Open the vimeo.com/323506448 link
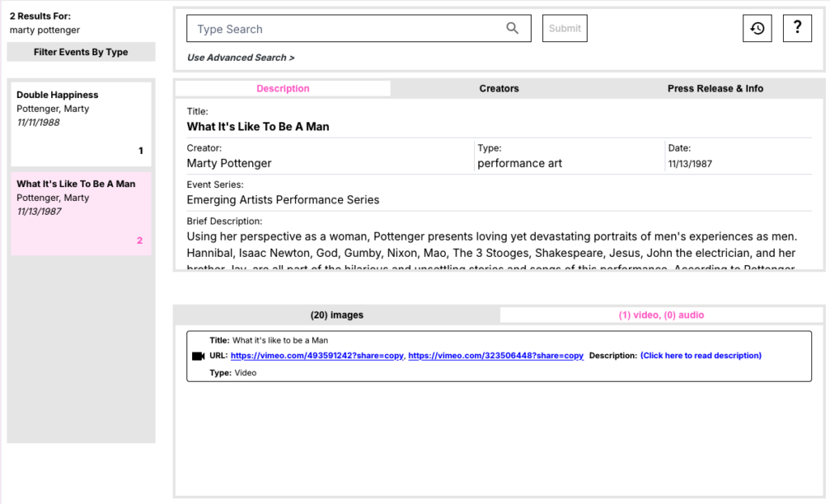This screenshot has width=830, height=504. 495,356
